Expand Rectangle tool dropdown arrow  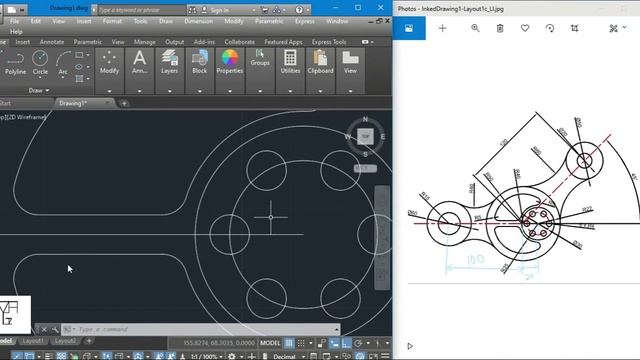(88, 55)
